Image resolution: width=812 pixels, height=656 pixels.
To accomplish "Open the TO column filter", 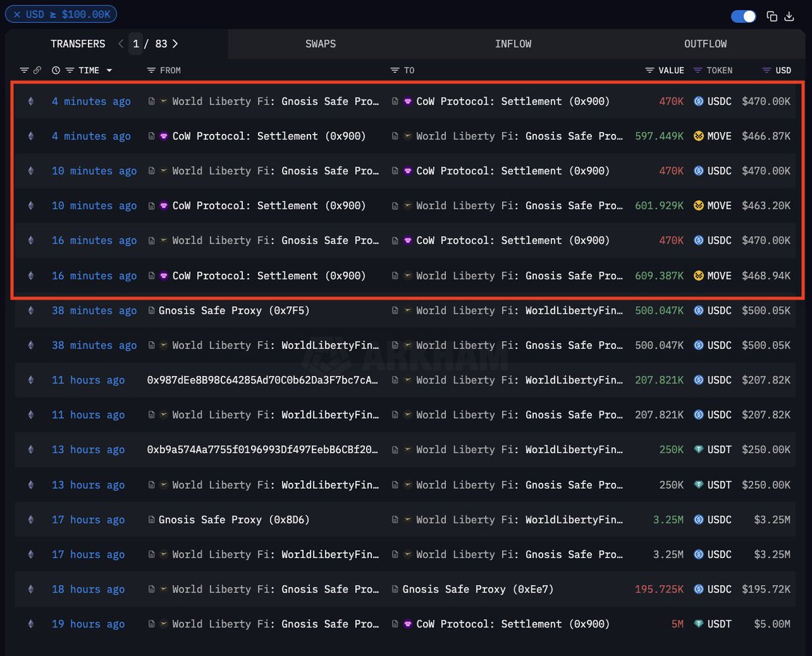I will point(394,70).
